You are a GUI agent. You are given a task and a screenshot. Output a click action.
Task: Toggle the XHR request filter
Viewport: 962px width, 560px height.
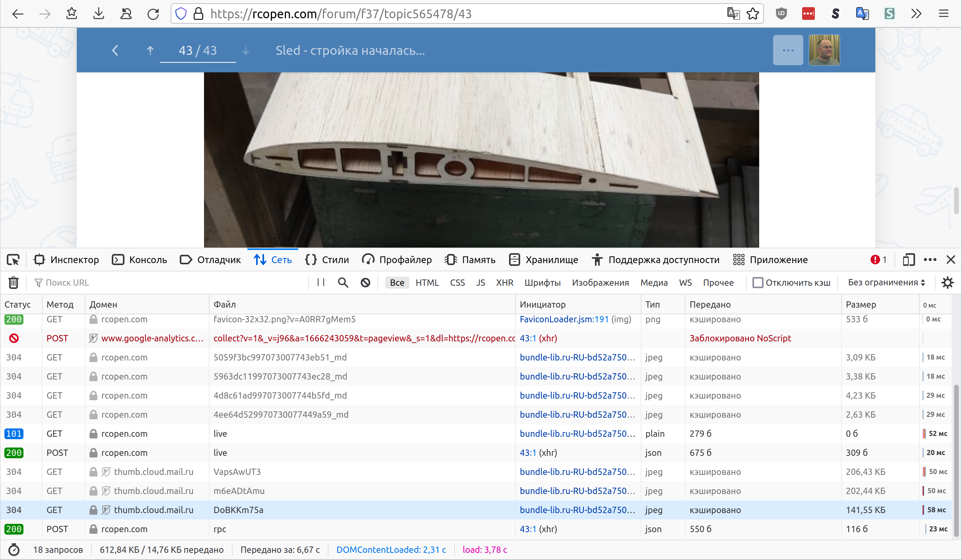tap(504, 283)
